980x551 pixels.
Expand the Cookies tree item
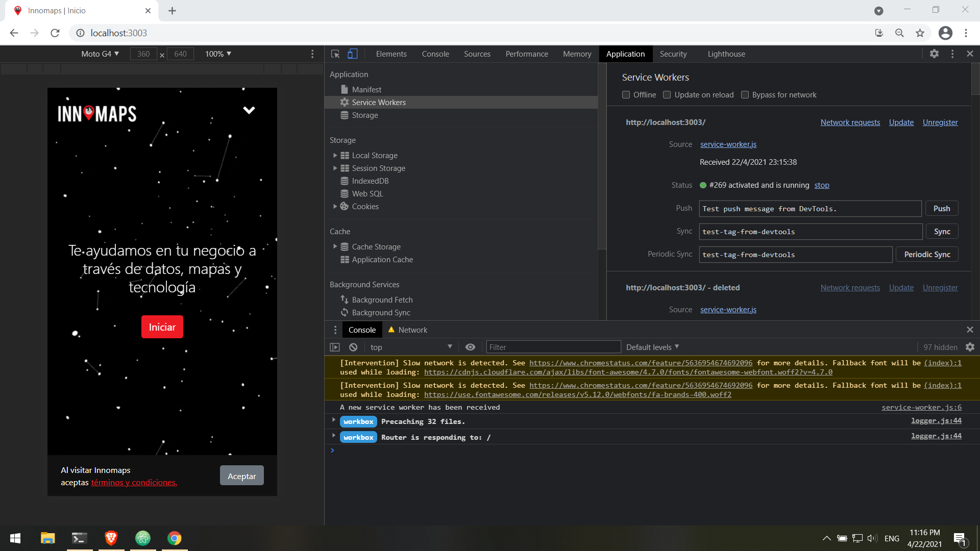click(335, 206)
